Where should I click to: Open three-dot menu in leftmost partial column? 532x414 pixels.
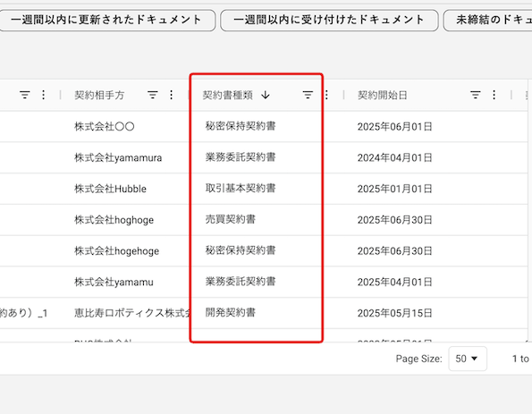point(44,95)
